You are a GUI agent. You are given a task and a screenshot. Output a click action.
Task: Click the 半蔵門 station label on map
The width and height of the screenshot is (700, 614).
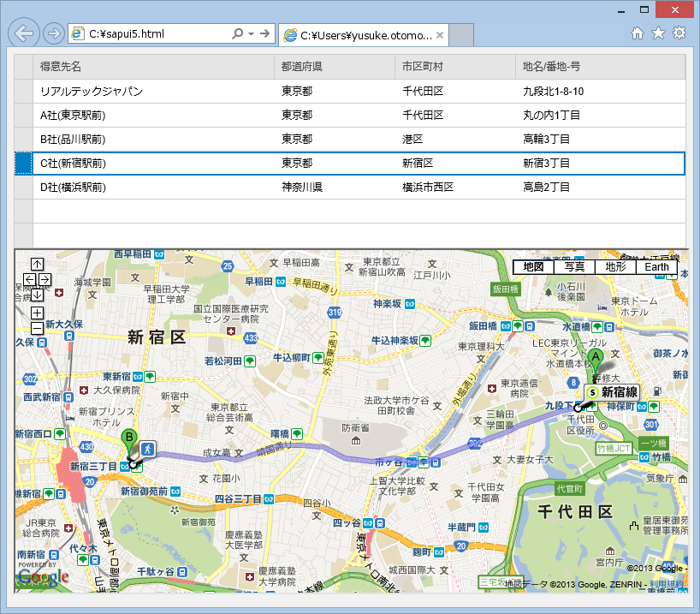point(461,528)
